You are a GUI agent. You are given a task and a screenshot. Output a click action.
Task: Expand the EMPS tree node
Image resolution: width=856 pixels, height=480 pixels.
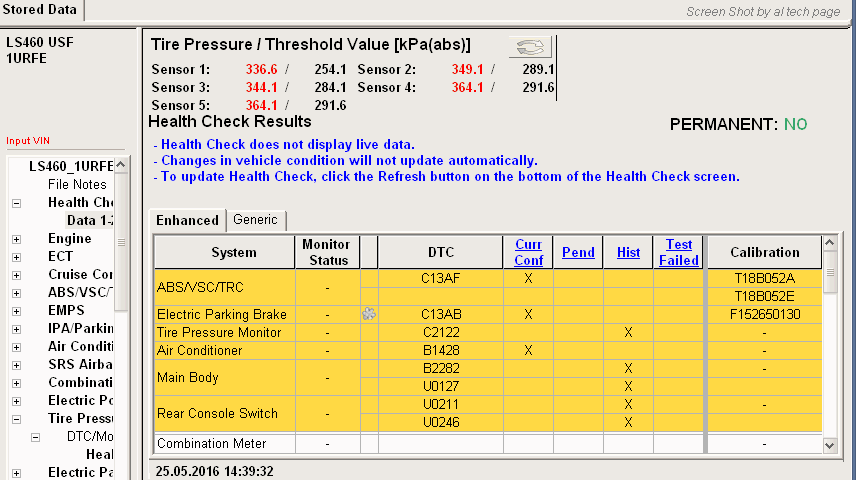pos(16,311)
